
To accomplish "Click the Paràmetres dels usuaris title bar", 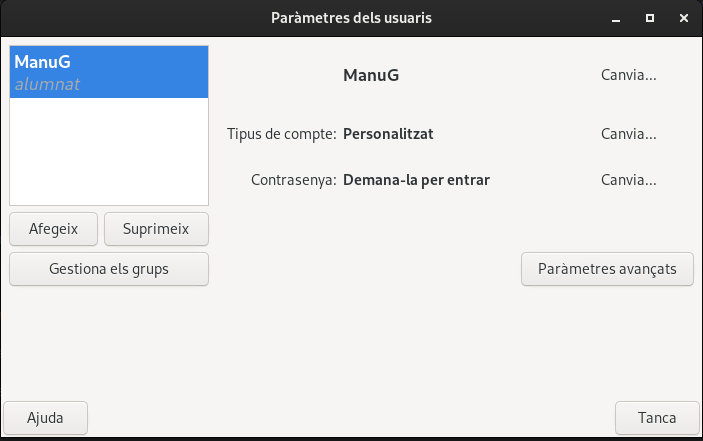I will coord(351,18).
